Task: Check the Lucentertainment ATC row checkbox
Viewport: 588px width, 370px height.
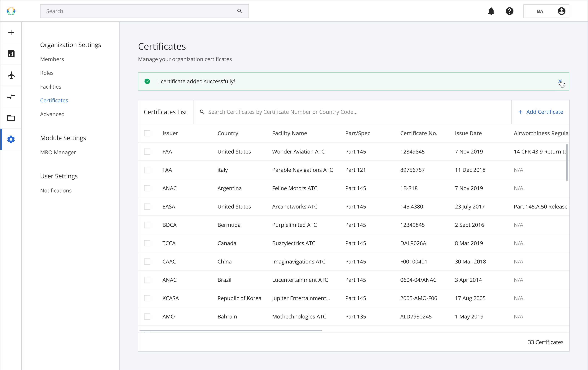Action: (x=147, y=280)
